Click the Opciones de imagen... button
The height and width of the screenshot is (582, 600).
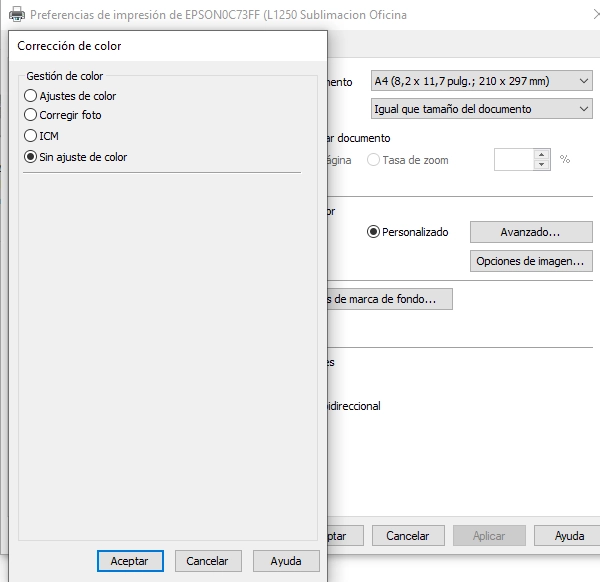point(530,261)
